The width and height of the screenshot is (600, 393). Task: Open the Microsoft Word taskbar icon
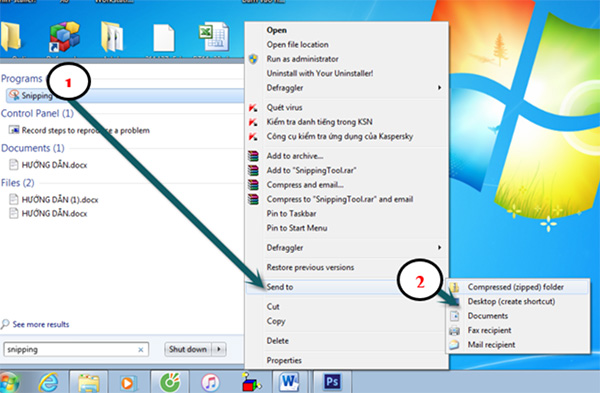point(289,382)
